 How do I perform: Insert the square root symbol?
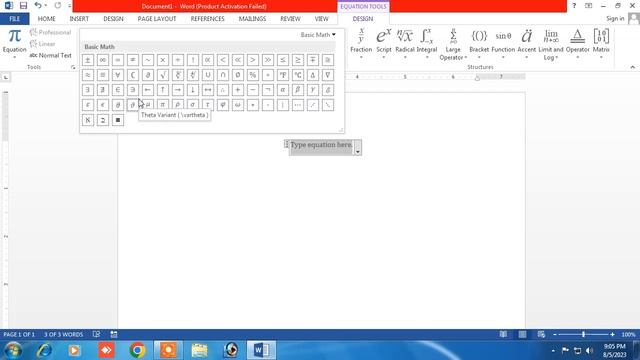click(x=163, y=75)
